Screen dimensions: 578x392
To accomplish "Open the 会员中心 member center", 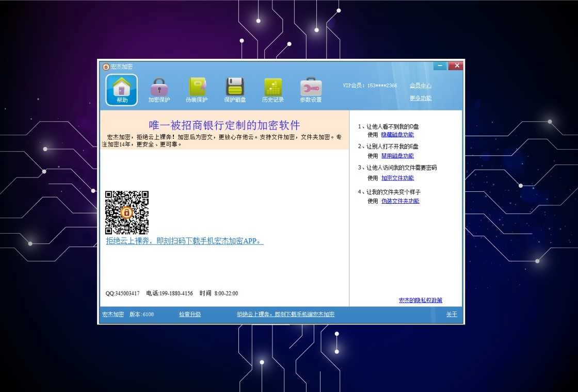I will pyautogui.click(x=420, y=85).
